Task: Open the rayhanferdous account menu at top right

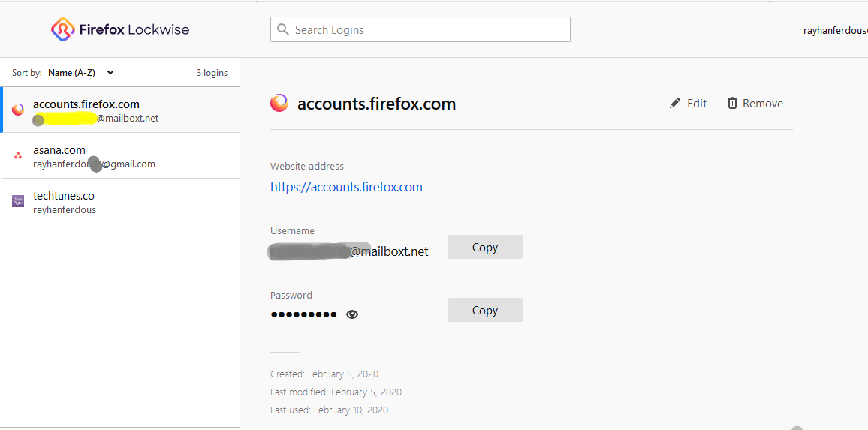Action: (x=835, y=31)
